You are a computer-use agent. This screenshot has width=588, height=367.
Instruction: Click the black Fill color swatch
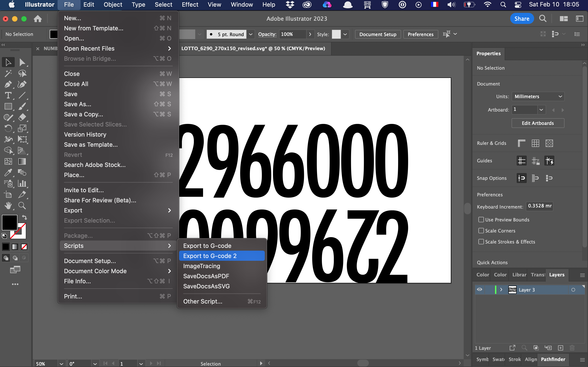pyautogui.click(x=9, y=222)
